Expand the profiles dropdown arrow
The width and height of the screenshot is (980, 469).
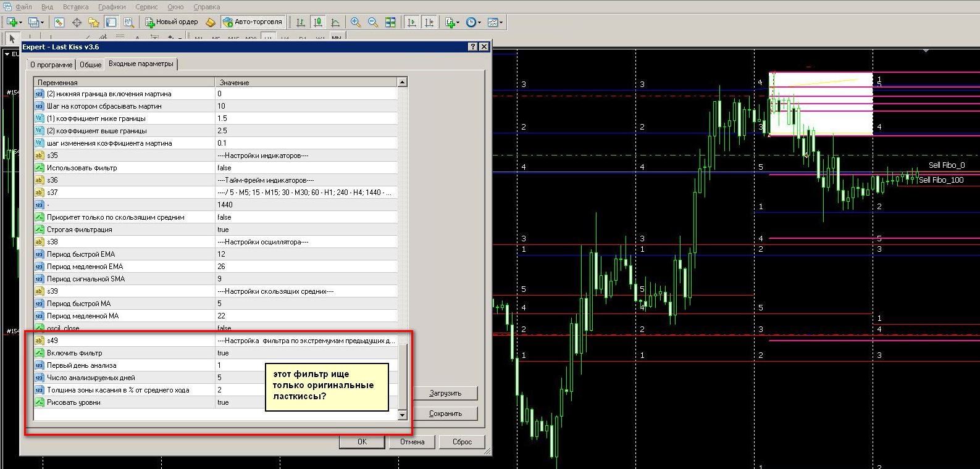pyautogui.click(x=43, y=23)
